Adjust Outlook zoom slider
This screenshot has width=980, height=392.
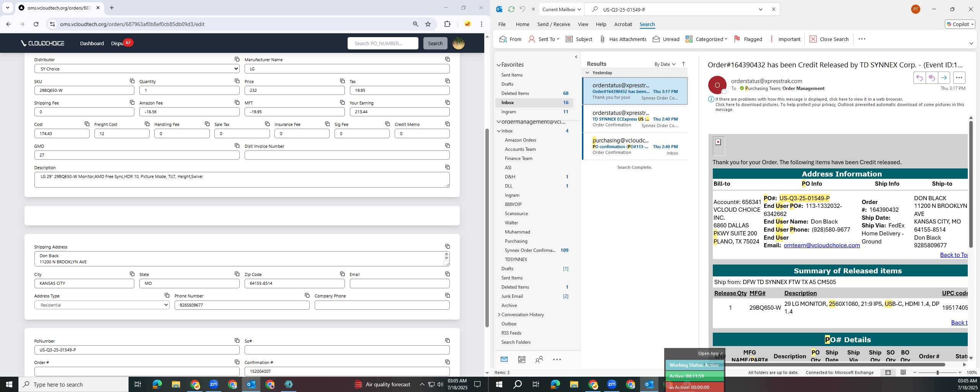click(x=938, y=372)
